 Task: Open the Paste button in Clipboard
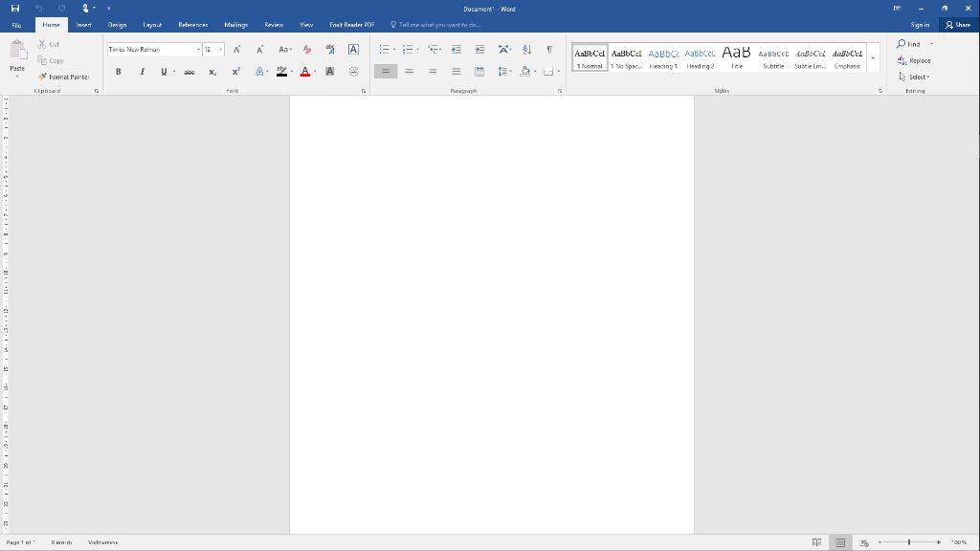[17, 57]
